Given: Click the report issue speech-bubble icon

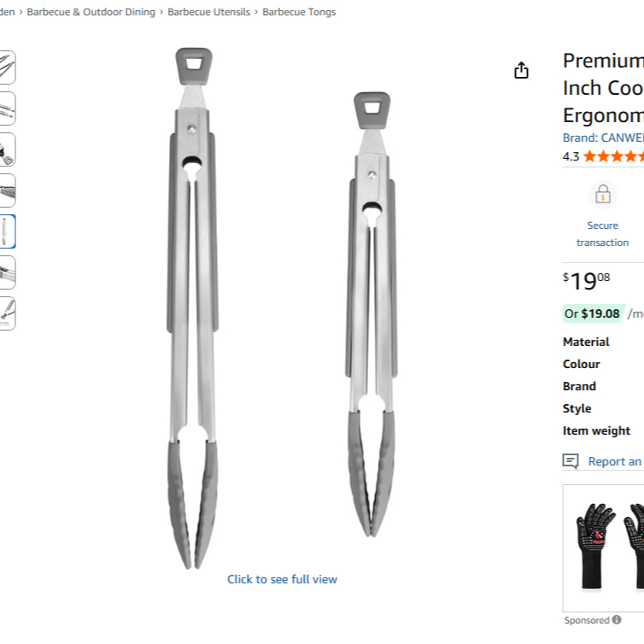Looking at the screenshot, I should 571,461.
